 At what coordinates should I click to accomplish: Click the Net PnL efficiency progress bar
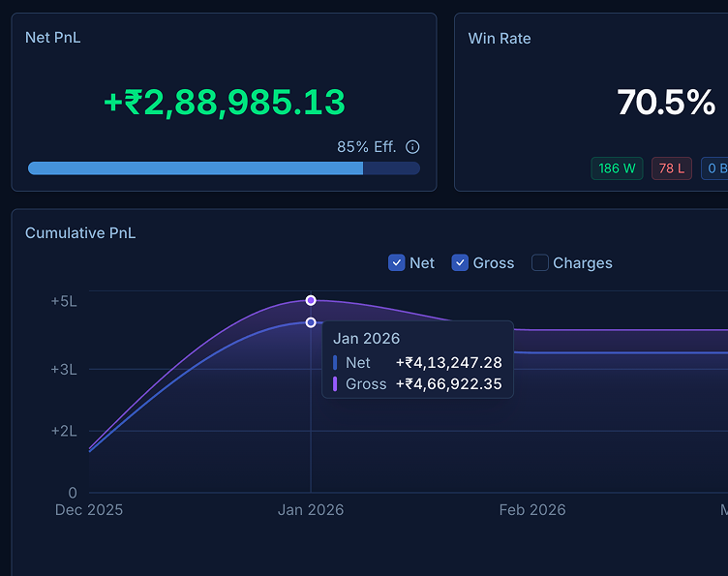click(224, 168)
